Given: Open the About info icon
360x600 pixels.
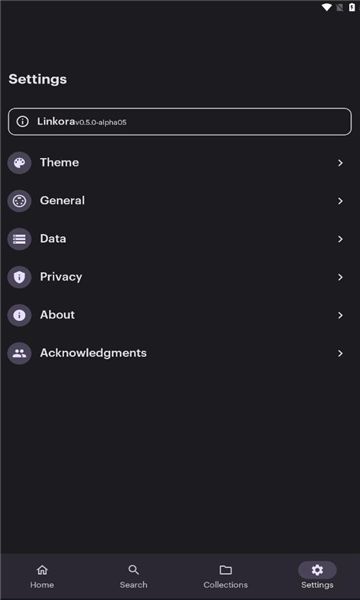Looking at the screenshot, I should click(19, 315).
